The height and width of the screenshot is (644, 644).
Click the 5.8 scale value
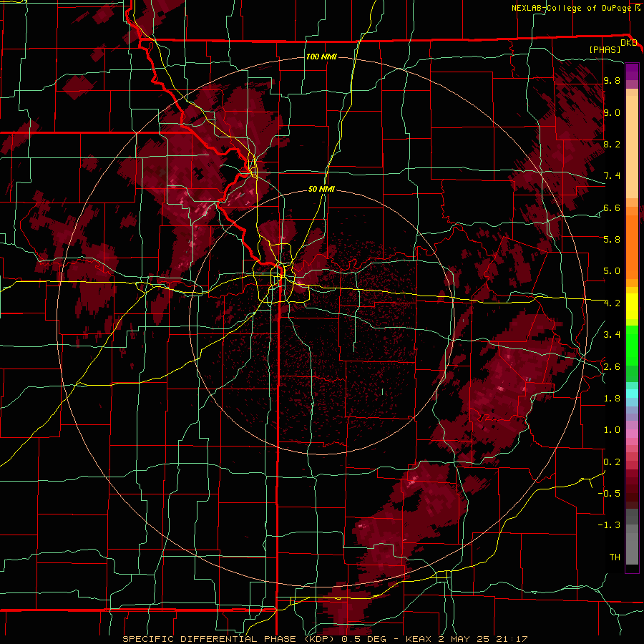tap(612, 239)
